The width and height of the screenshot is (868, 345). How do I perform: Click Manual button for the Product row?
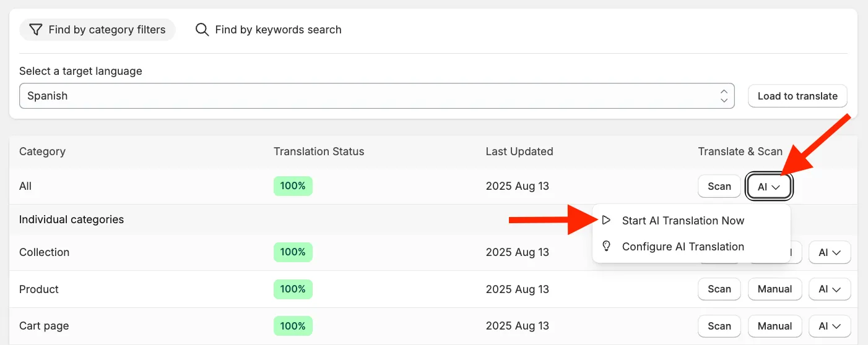(775, 289)
